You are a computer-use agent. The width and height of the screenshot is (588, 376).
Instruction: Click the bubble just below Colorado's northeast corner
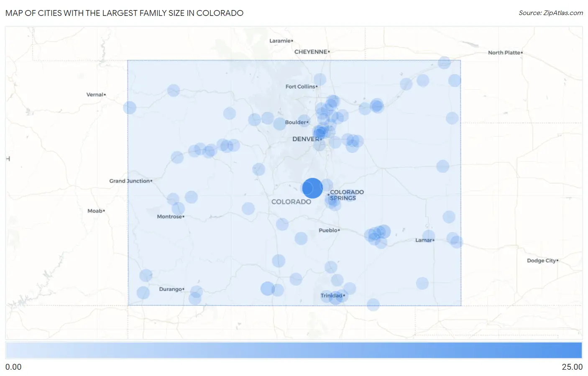click(455, 80)
